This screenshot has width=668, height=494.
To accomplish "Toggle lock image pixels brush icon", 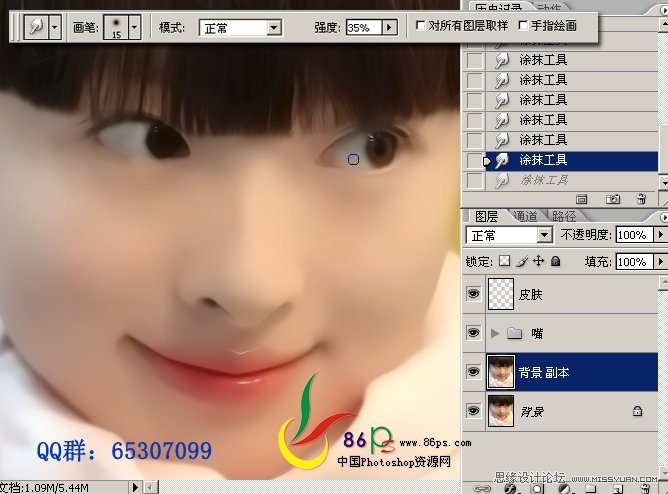I will click(x=522, y=261).
